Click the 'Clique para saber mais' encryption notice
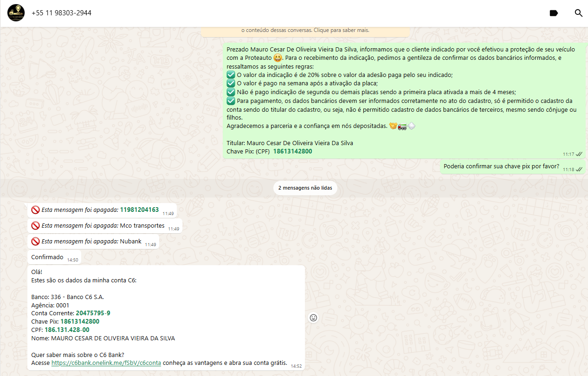 [x=342, y=30]
